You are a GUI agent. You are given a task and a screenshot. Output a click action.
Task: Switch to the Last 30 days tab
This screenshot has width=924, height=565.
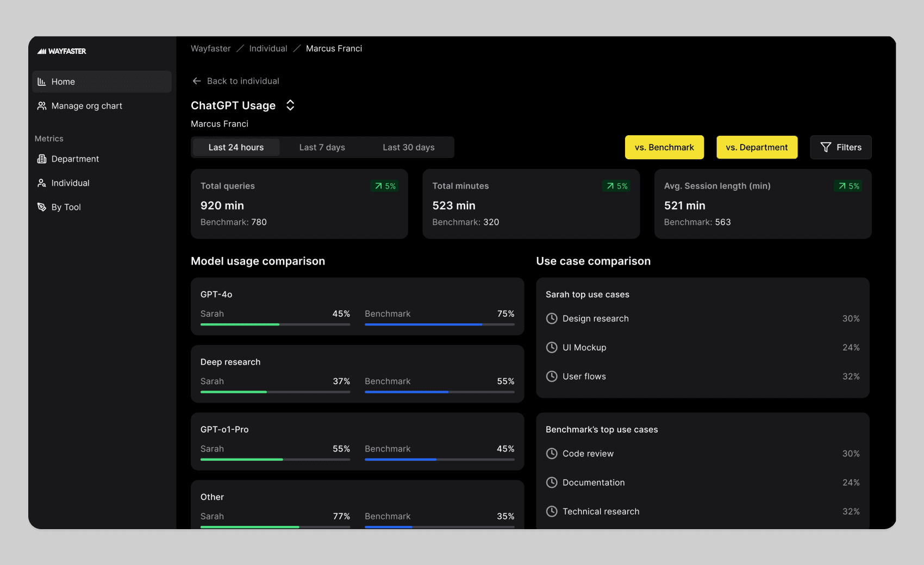tap(409, 147)
